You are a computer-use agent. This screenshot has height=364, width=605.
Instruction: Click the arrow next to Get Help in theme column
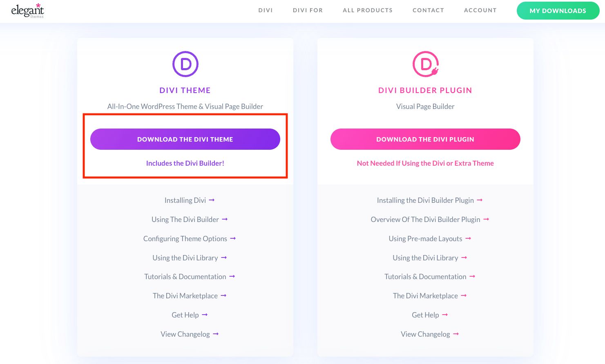pyautogui.click(x=205, y=315)
